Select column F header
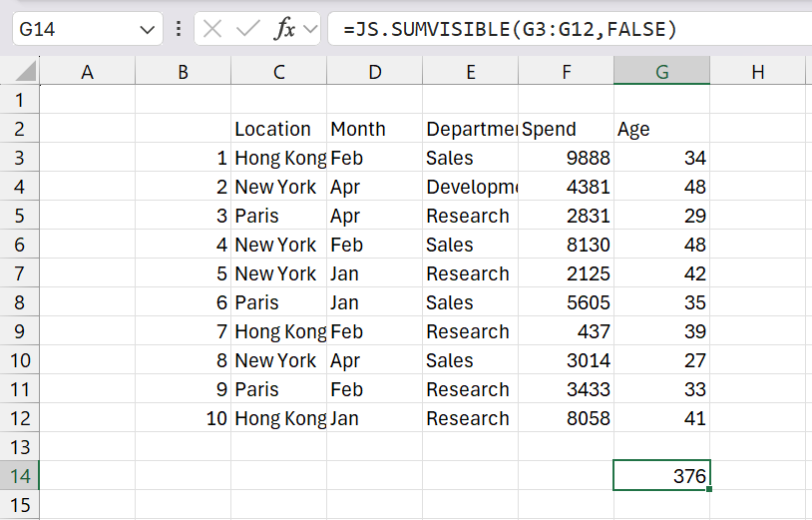 [x=566, y=72]
